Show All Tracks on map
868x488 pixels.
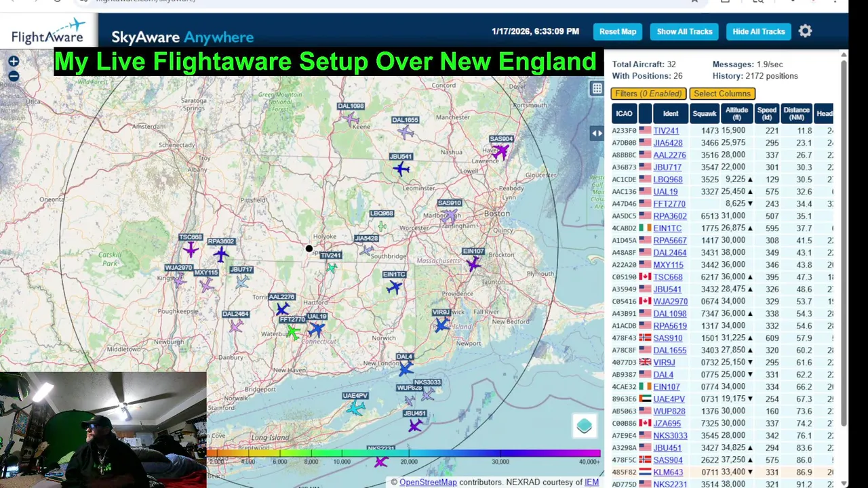pos(684,31)
